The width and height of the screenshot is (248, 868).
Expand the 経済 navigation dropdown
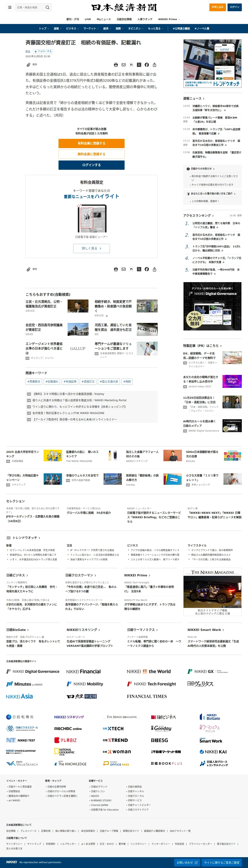107,29
